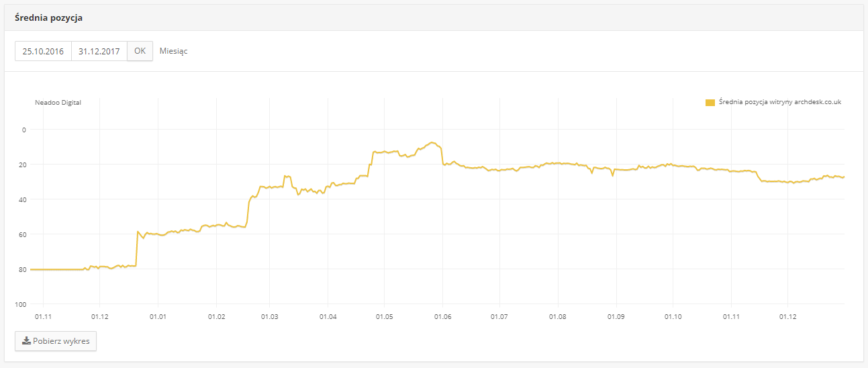Click the Średnia pozycja panel heading
868x368 pixels.
pyautogui.click(x=48, y=18)
